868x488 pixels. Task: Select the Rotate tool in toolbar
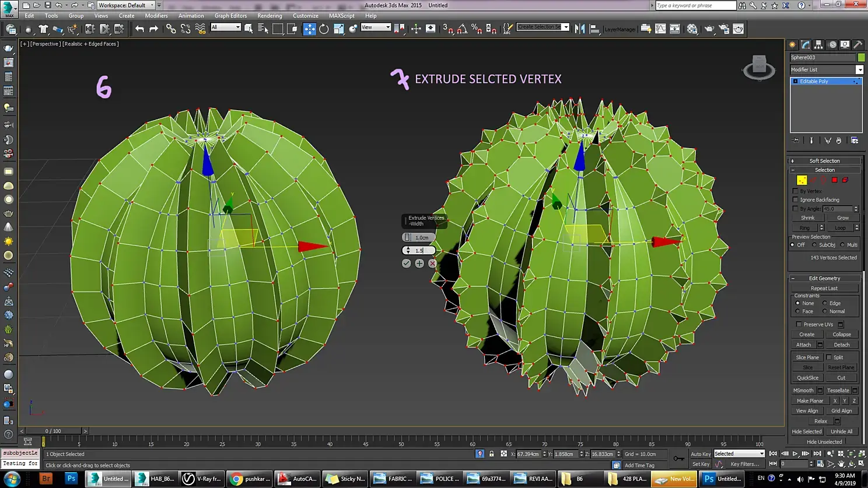click(324, 29)
